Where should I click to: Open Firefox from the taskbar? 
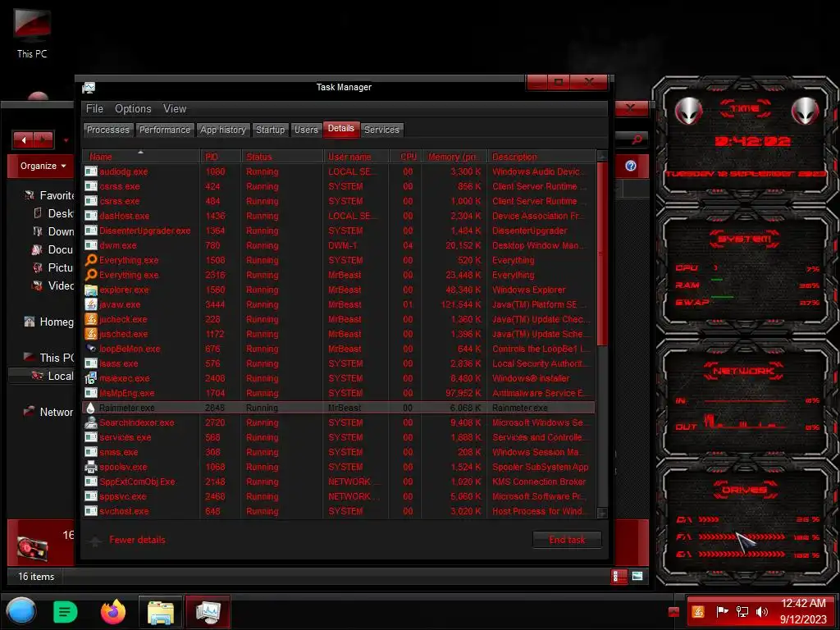pyautogui.click(x=113, y=612)
